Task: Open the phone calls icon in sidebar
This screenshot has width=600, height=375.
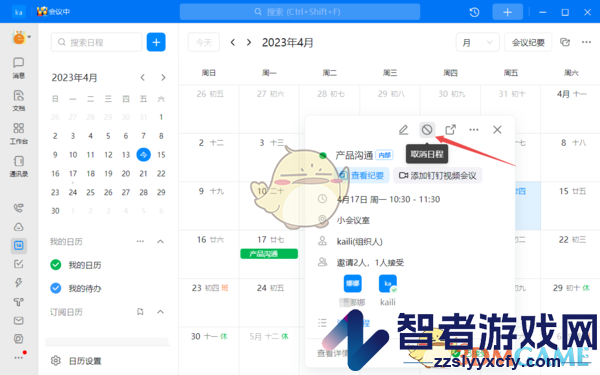Action: pyautogui.click(x=18, y=208)
